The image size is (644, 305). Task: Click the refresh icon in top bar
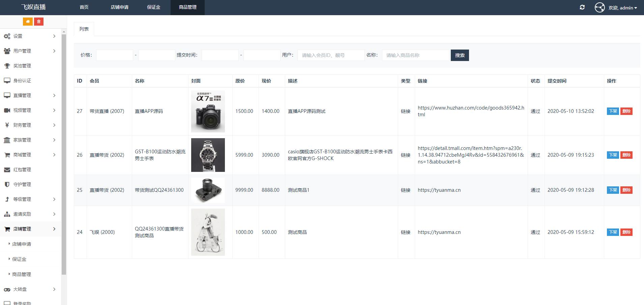pos(582,7)
